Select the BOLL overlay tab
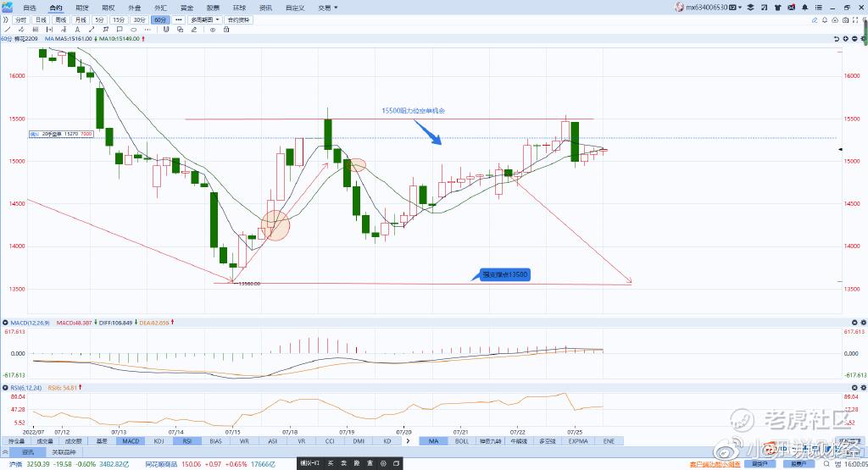868x470 pixels. point(462,440)
